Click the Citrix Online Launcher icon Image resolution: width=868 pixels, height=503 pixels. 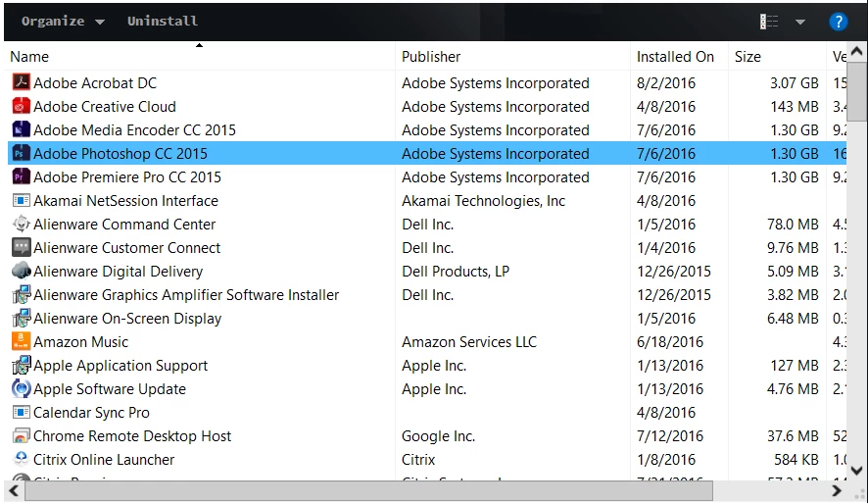(21, 459)
